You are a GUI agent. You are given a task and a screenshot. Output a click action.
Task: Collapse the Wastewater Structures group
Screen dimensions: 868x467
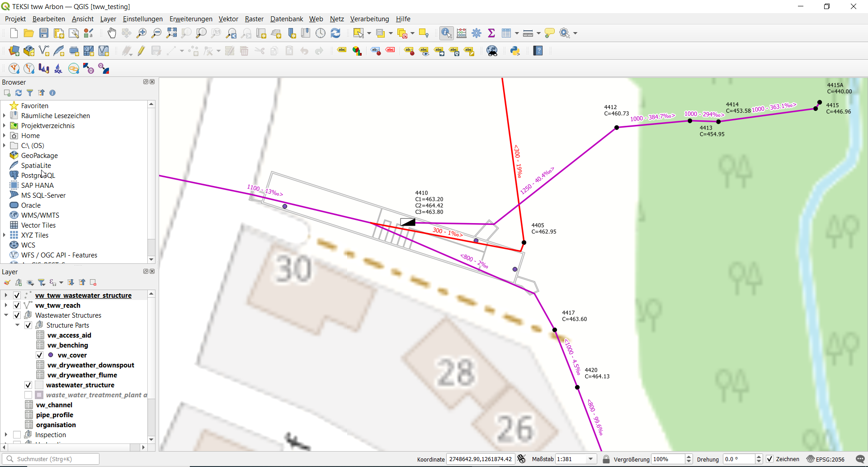6,315
